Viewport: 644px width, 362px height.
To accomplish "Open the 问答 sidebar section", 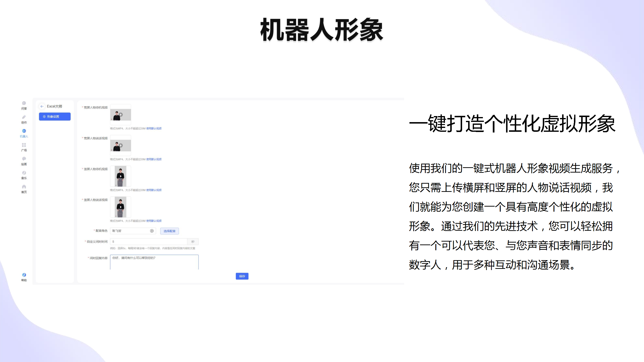I will pos(24,105).
